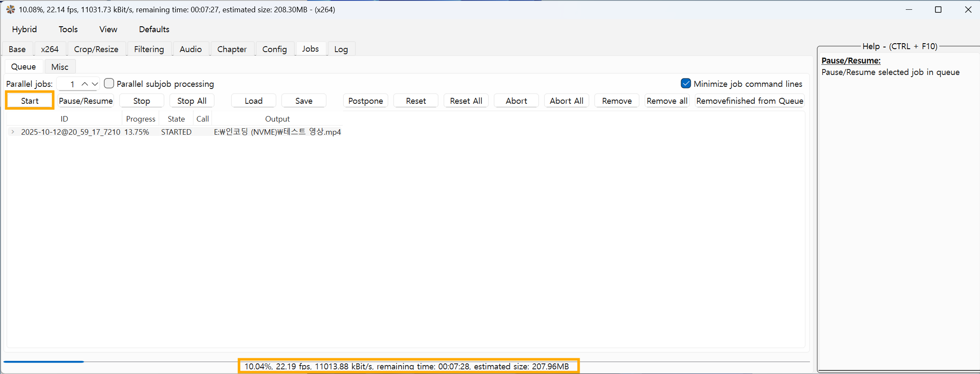Decrease Parallel jobs with down arrow
Image resolution: width=980 pixels, height=374 pixels.
click(x=95, y=84)
